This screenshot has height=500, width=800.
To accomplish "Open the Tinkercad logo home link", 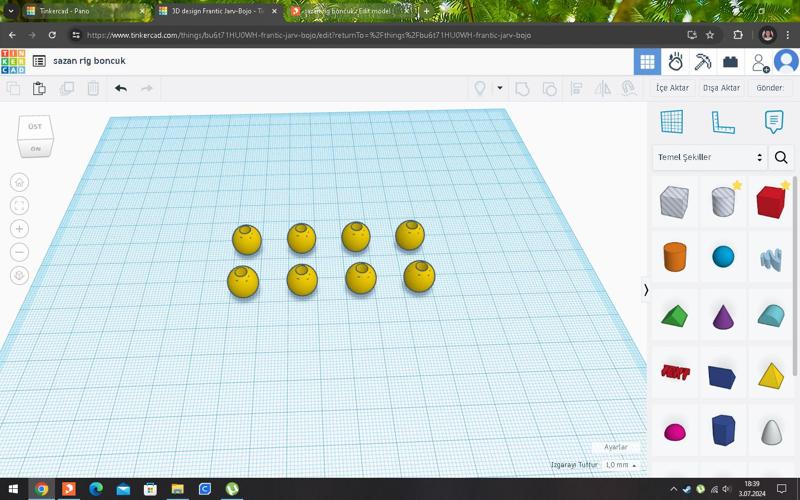I will pyautogui.click(x=13, y=61).
